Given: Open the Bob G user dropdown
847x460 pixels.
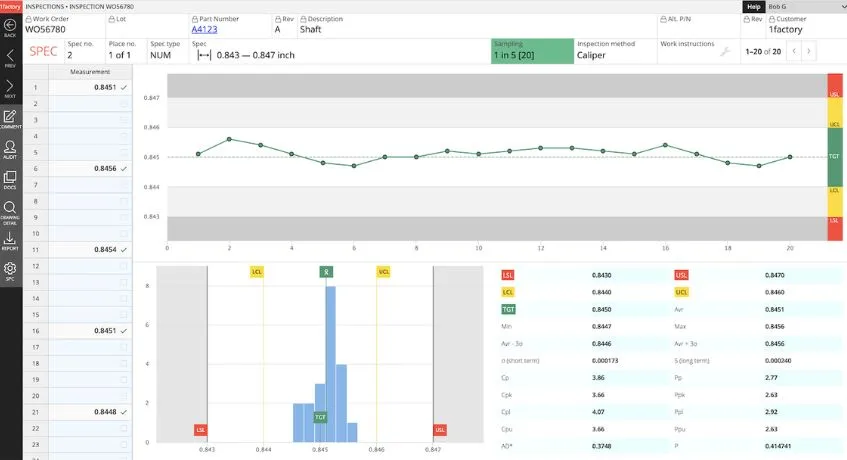Looking at the screenshot, I should pos(805,6).
